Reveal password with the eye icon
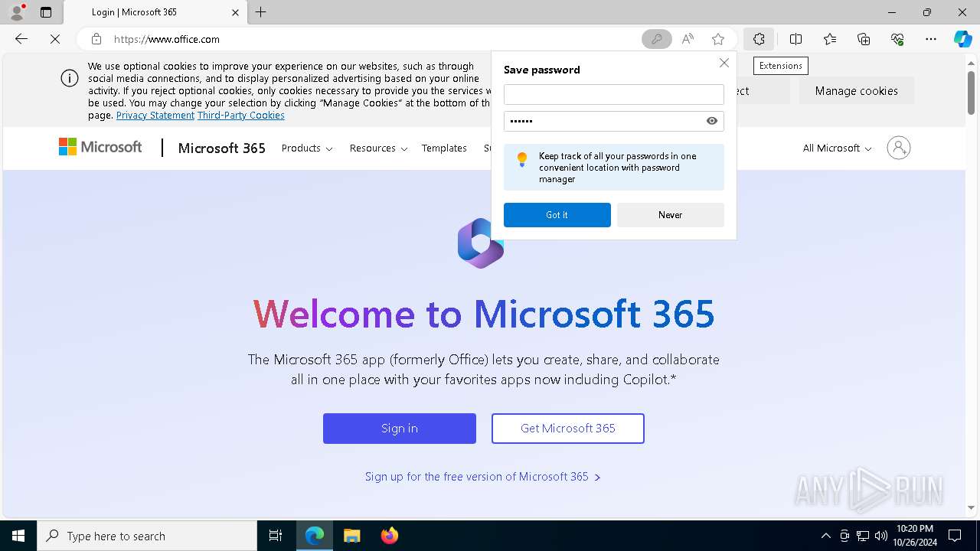 [712, 121]
